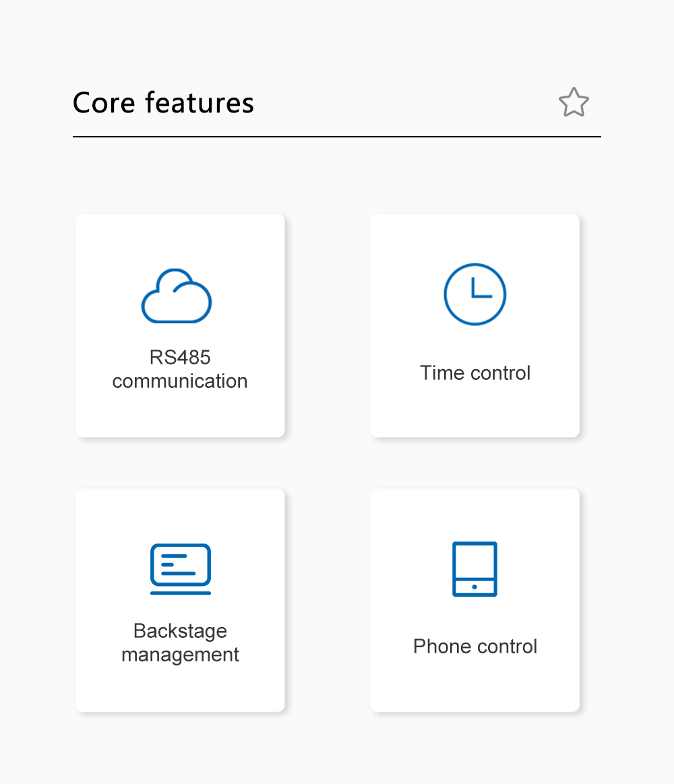674x784 pixels.
Task: Click the word RS485 in the first card
Action: [180, 357]
